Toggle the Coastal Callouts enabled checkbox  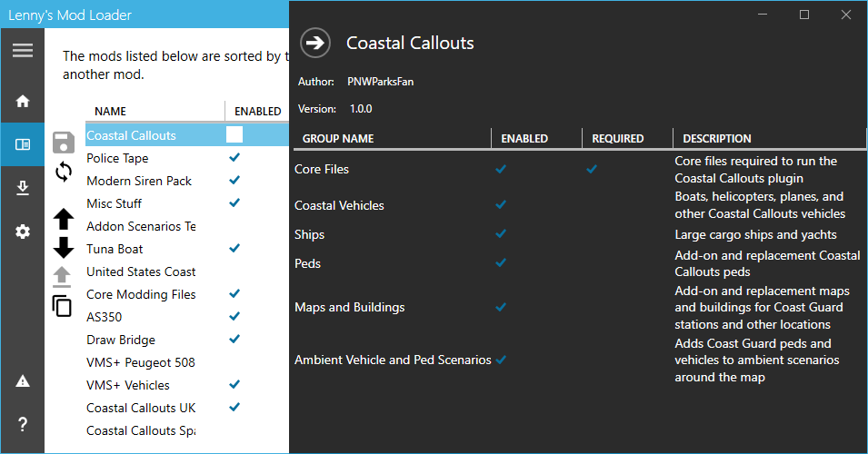click(x=234, y=134)
